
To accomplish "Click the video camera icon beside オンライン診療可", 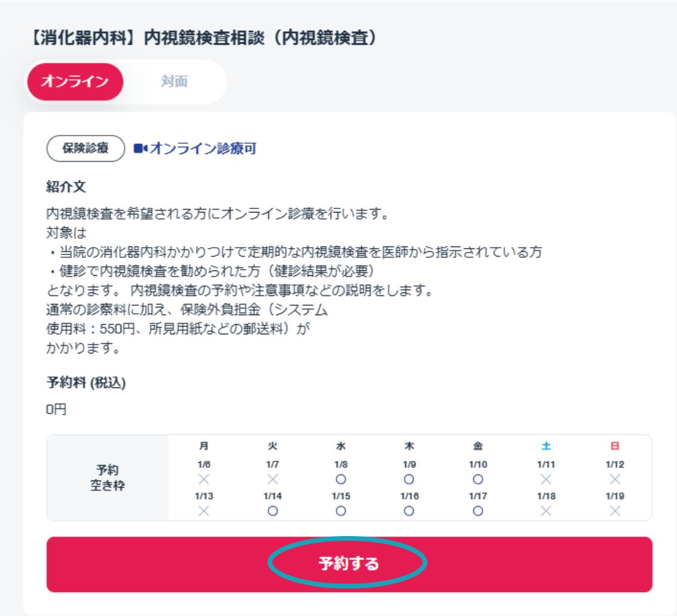I will tap(140, 149).
